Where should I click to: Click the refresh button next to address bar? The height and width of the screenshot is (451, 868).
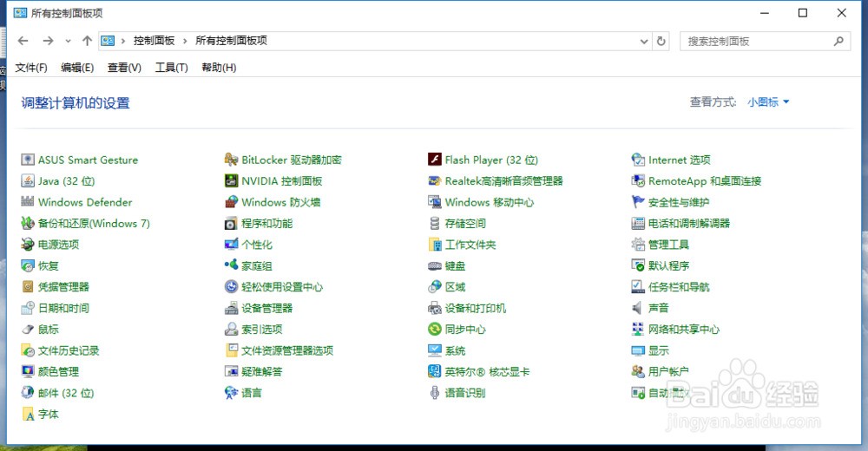coord(661,41)
